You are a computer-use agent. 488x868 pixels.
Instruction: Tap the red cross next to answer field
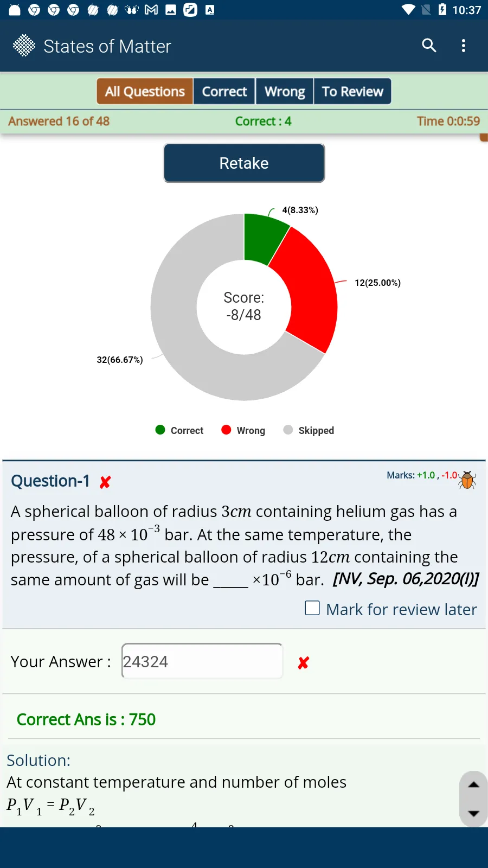304,662
